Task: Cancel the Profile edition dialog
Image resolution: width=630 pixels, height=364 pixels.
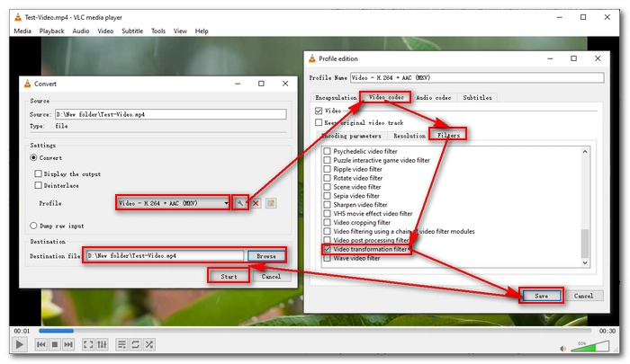Action: tap(583, 296)
